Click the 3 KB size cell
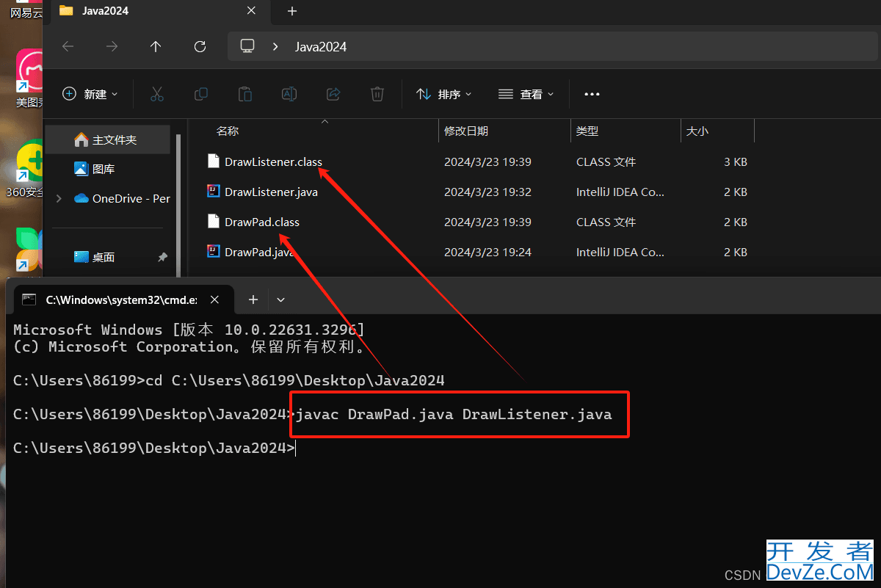 coord(735,161)
